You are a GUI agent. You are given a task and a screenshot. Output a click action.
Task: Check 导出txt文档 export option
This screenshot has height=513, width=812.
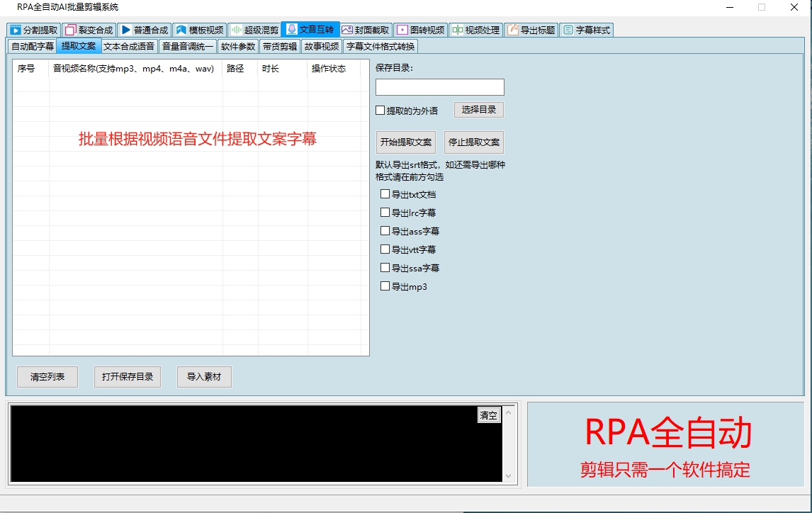pos(385,194)
